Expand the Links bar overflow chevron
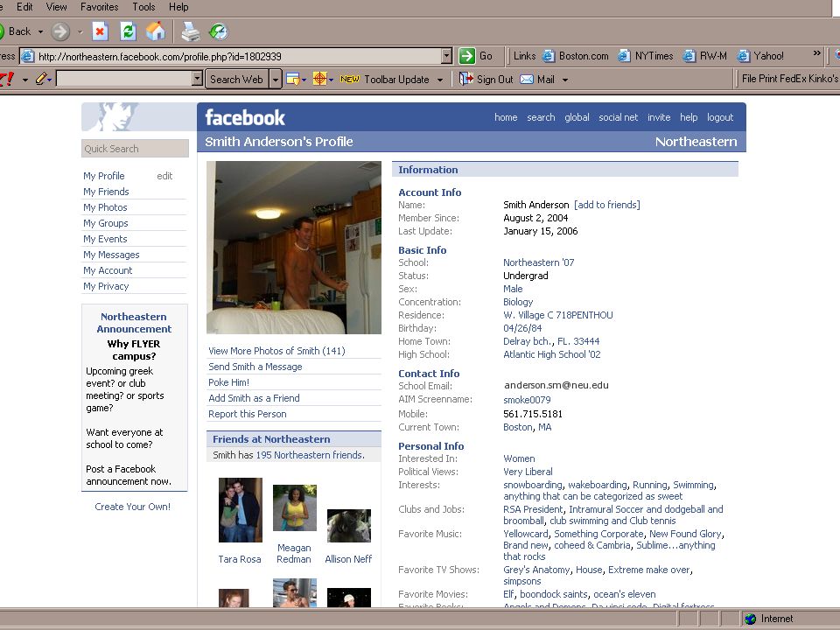The image size is (840, 630). coord(817,53)
